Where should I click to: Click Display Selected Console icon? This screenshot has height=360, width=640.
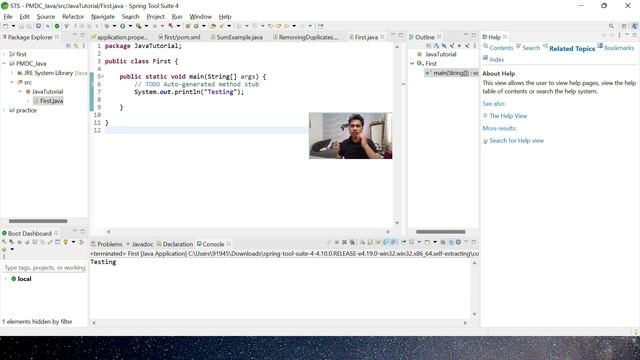pyautogui.click(x=411, y=242)
